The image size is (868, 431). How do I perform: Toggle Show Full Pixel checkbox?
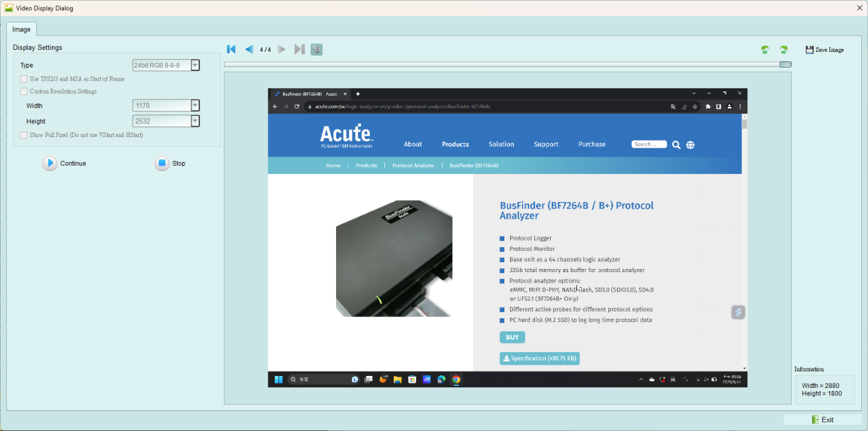24,135
